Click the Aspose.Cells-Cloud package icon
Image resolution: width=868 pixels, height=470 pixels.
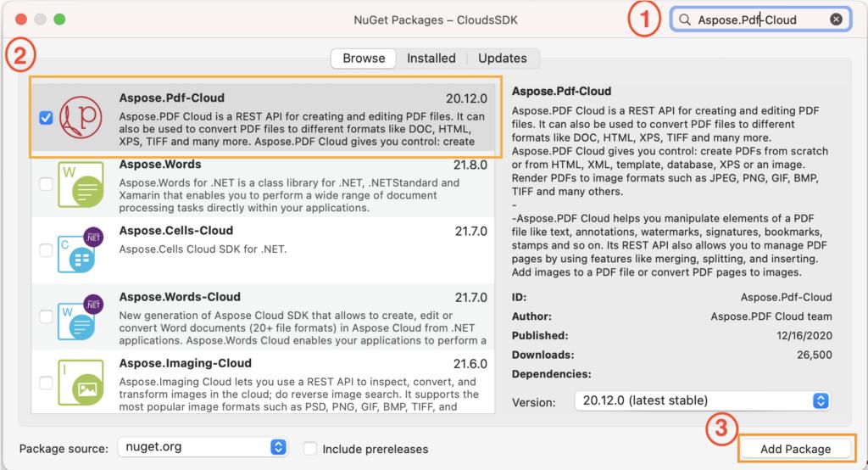(x=81, y=250)
